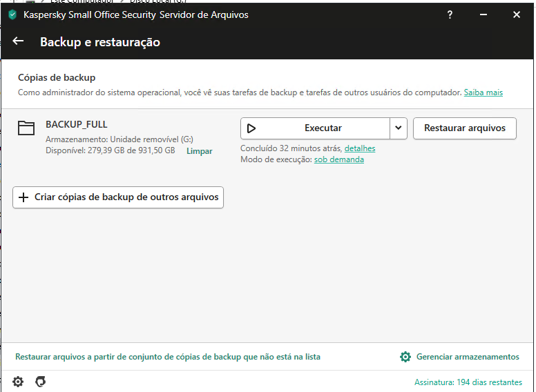Open Restaurar arquivos a partir de conjunto link
This screenshot has height=392, width=536.
168,357
